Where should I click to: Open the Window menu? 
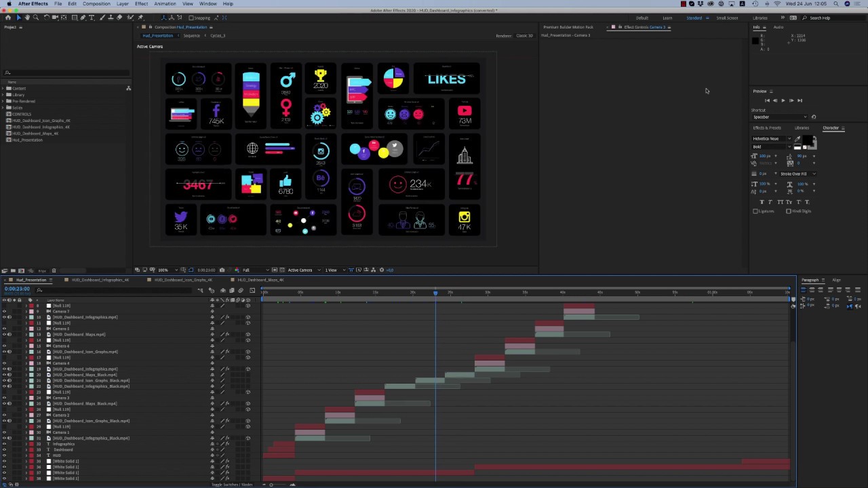click(x=208, y=4)
